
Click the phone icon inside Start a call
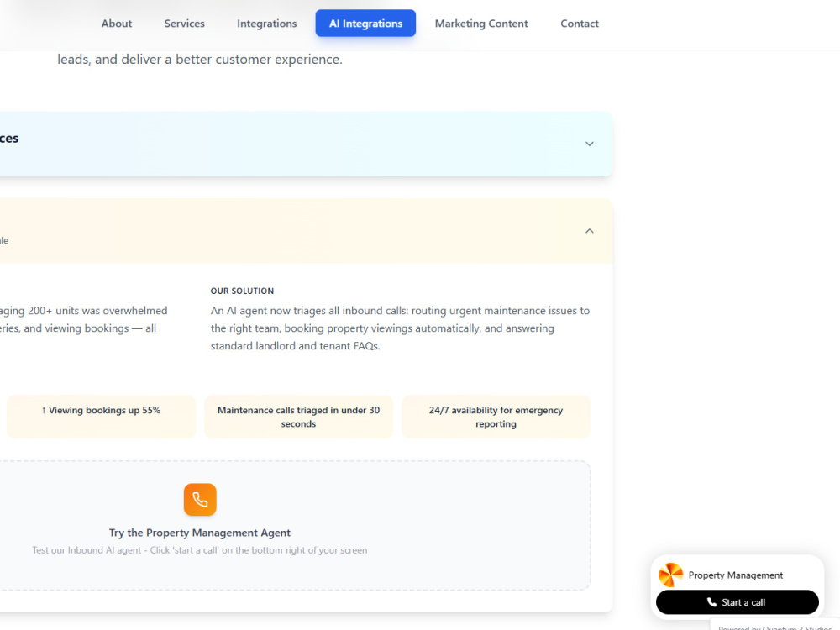[711, 602]
